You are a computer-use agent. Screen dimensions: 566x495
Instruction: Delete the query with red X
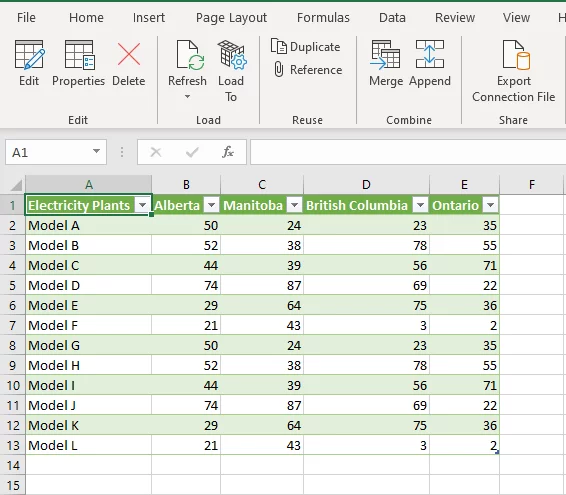tap(129, 55)
